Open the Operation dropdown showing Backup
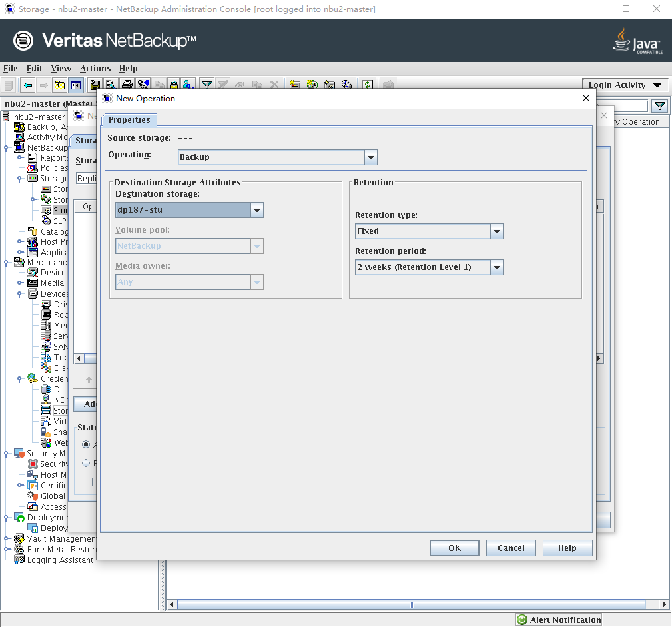 click(x=371, y=157)
